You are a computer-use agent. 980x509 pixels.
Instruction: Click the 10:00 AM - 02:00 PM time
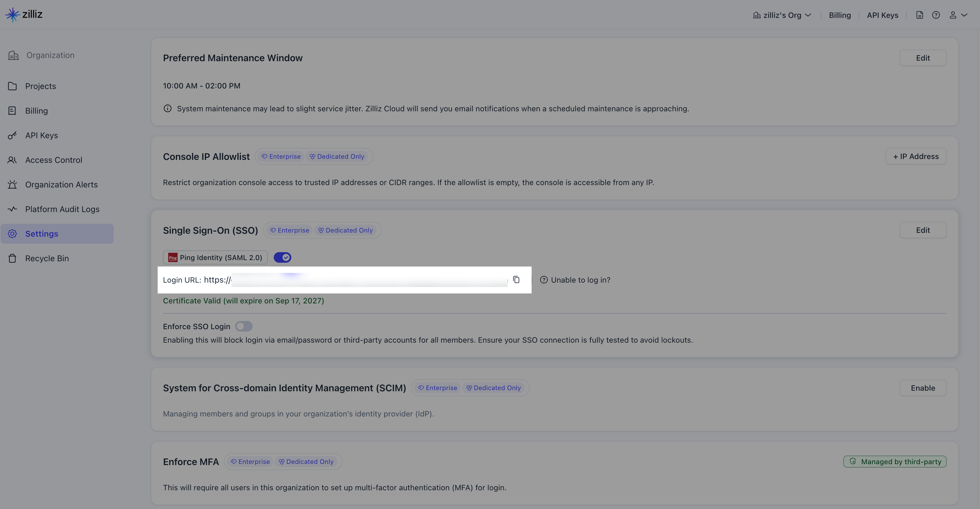(202, 86)
